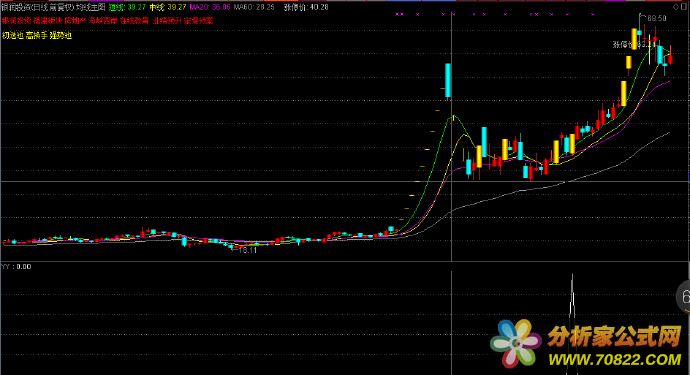The image size is (690, 375).
Task: Click the square window icon at chart top-right
Action: (684, 7)
